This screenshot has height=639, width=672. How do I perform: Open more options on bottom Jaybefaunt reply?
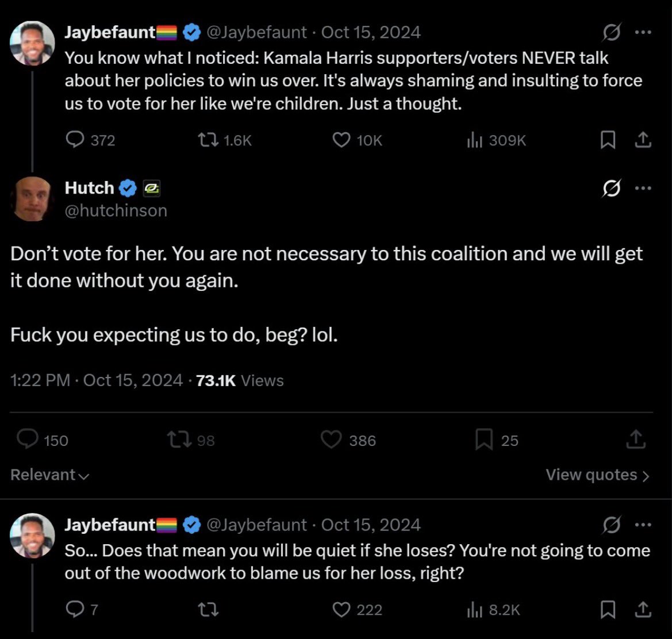click(643, 525)
